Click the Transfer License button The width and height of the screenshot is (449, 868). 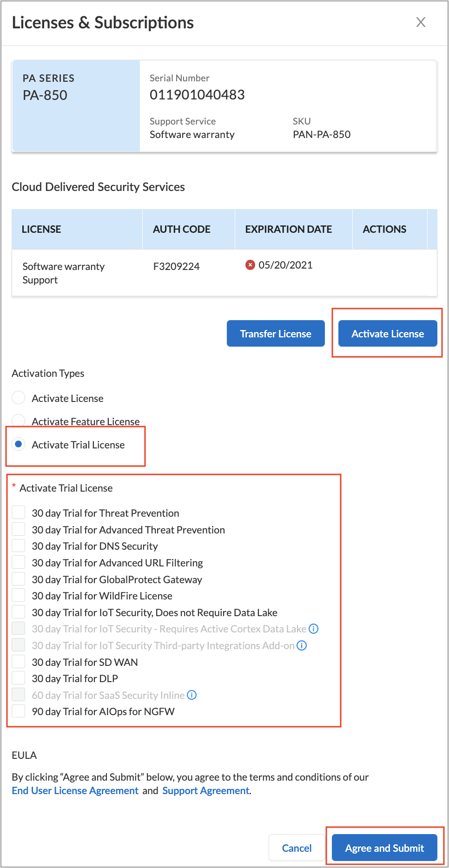(x=276, y=334)
